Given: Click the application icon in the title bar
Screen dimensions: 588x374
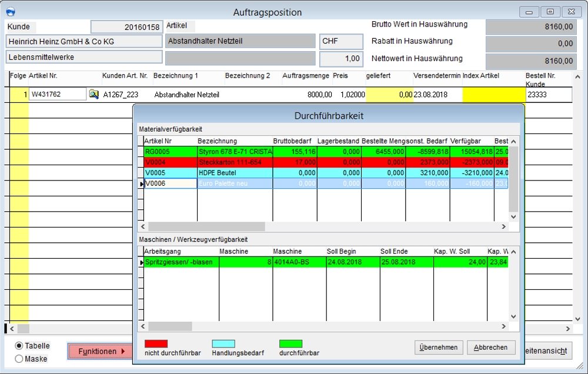Looking at the screenshot, I should (x=11, y=12).
